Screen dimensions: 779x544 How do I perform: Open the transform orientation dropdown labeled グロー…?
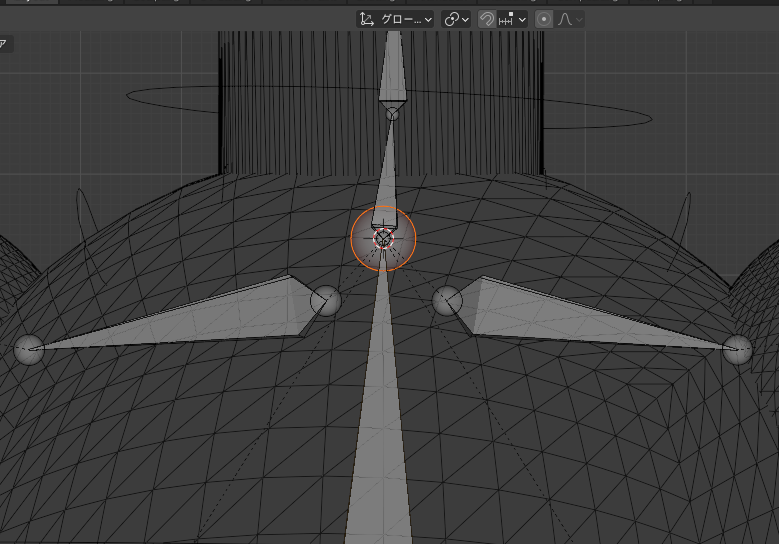395,19
